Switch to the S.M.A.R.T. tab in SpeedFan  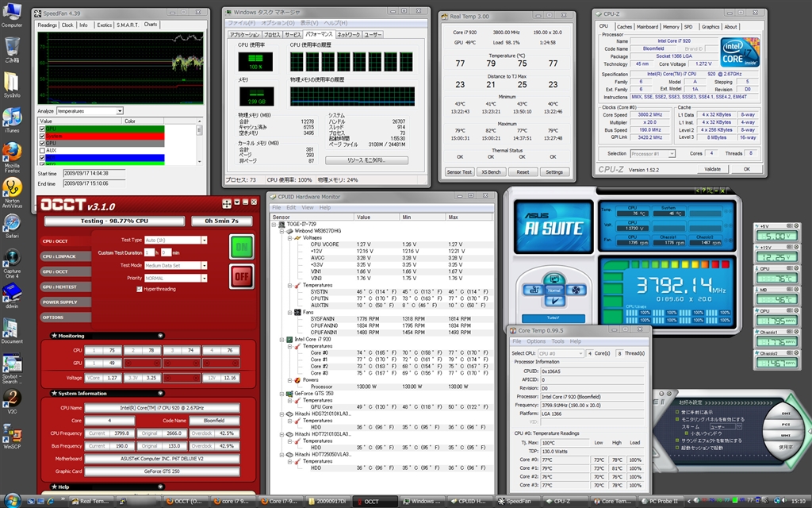click(x=128, y=25)
